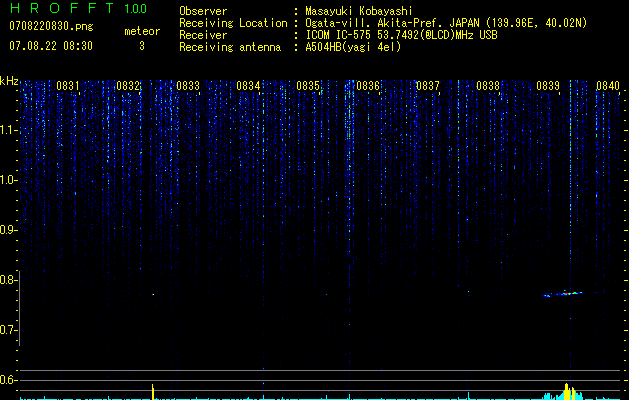
Task: Click the 'Receiving Location' label
Action: (233, 23)
